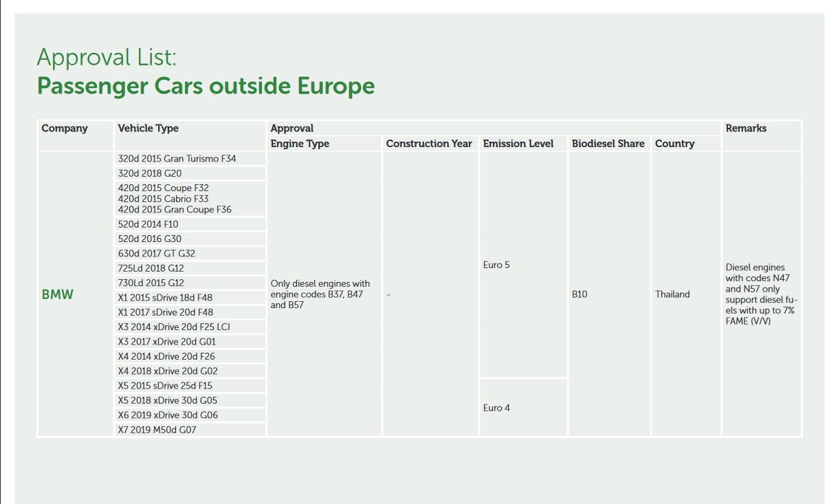Select row 'X3 2014 xDrive 20d F25 LCI'
838x504 pixels.
(x=190, y=327)
